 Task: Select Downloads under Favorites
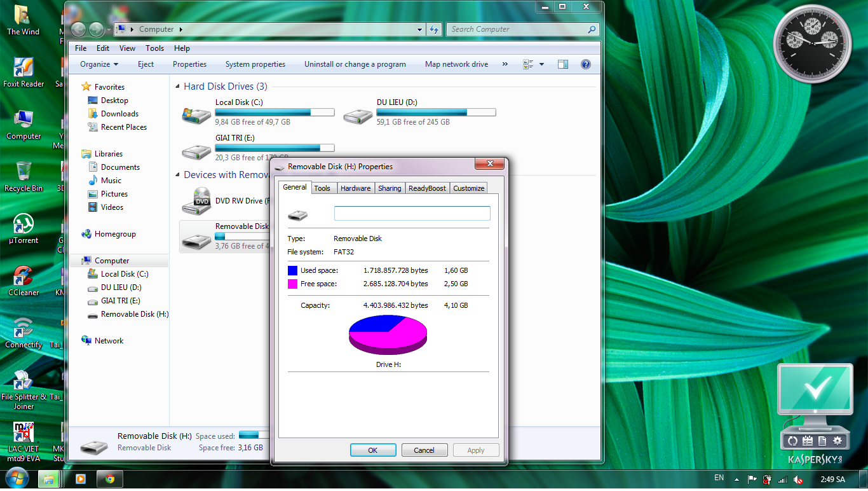(x=119, y=114)
